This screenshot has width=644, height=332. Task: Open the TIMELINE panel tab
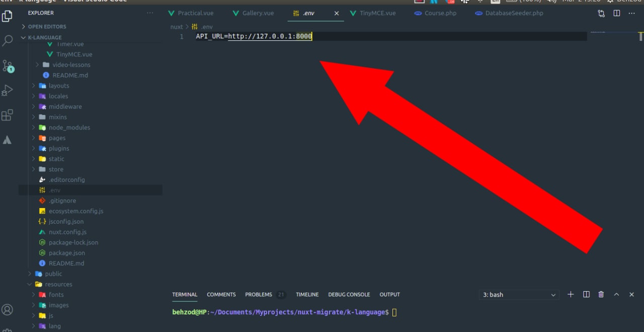pos(307,294)
